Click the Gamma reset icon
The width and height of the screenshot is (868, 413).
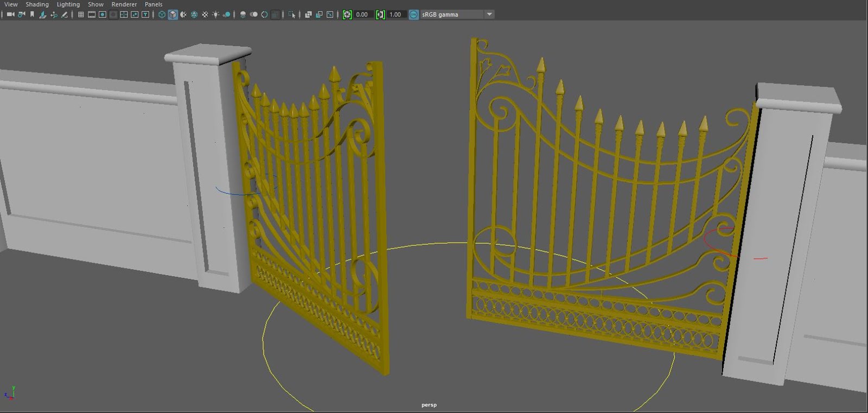(380, 15)
